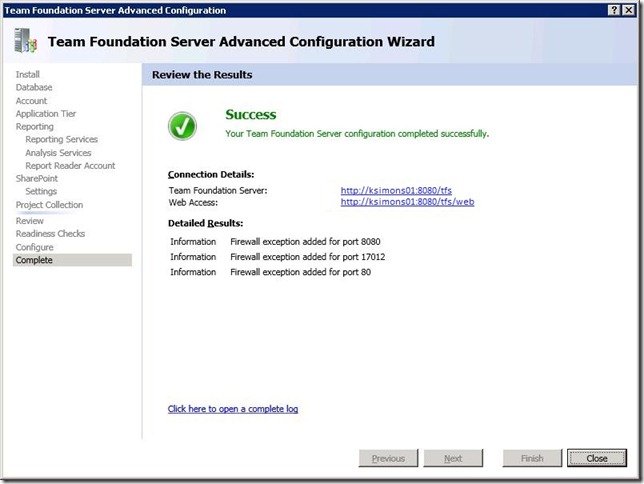Click the Close button
The width and height of the screenshot is (644, 484).
597,458
